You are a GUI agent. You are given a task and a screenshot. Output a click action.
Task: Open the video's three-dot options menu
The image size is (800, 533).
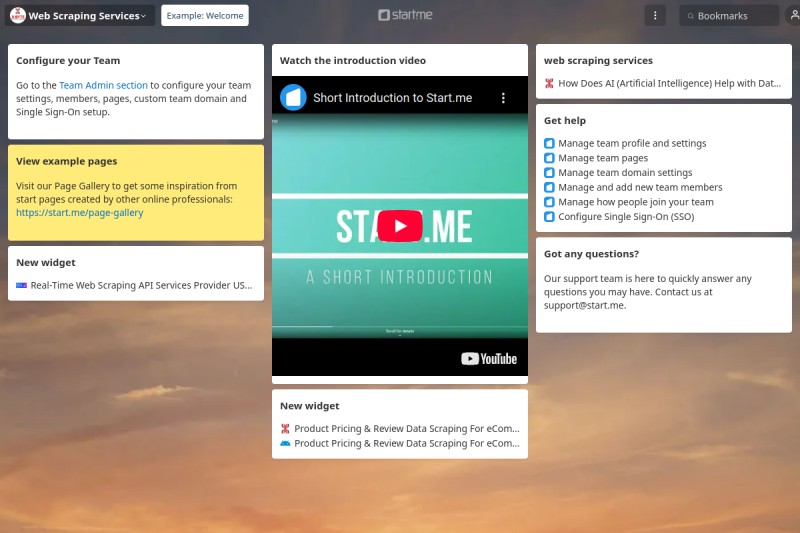point(503,98)
